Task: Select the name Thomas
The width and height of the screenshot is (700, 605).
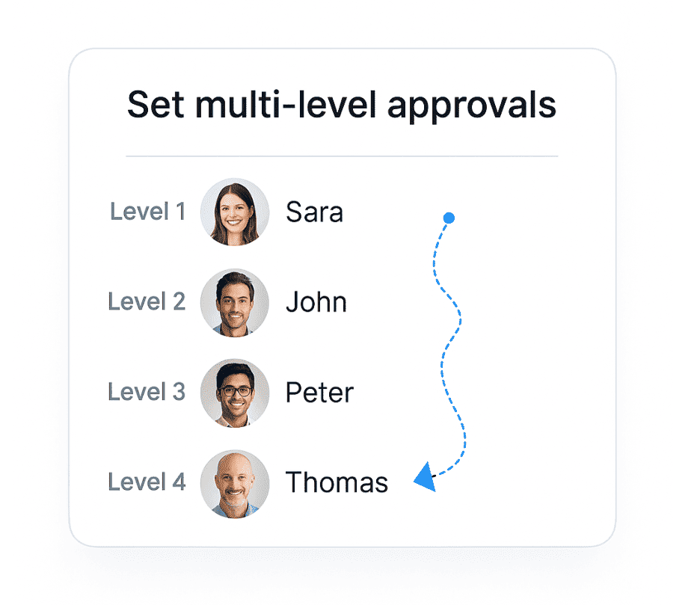Action: pos(337,482)
